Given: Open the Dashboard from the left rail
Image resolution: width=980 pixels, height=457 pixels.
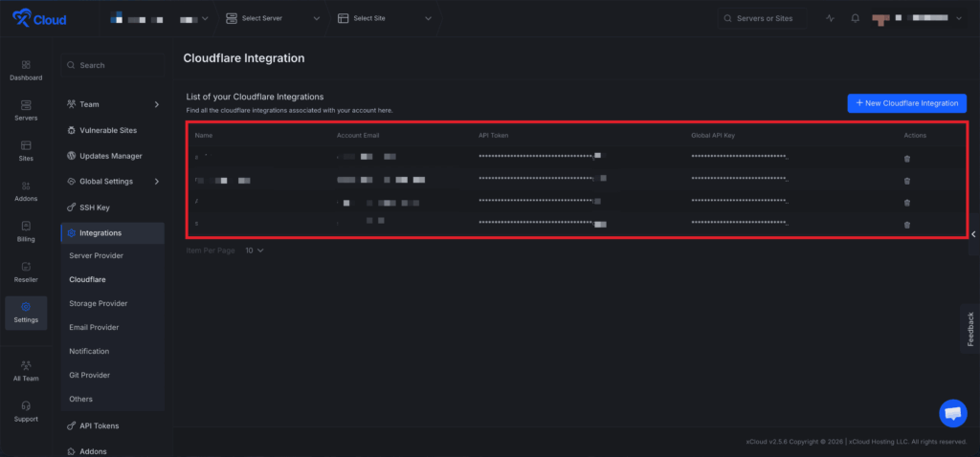Looking at the screenshot, I should tap(26, 71).
